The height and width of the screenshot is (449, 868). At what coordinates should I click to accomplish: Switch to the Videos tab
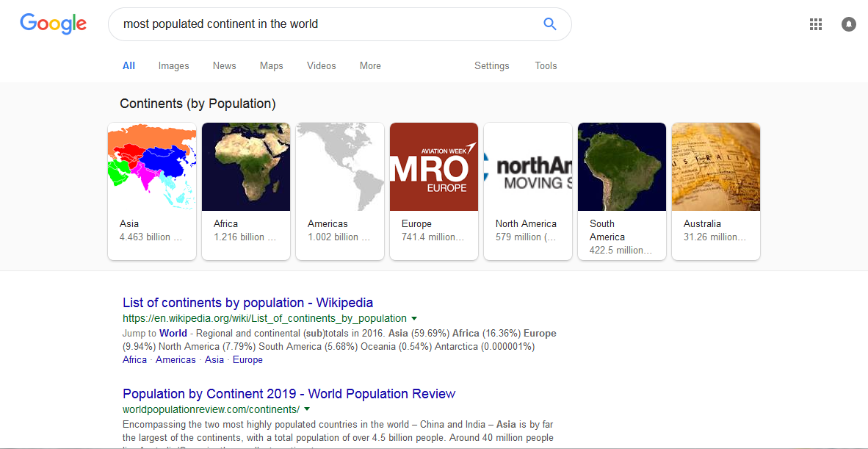322,66
